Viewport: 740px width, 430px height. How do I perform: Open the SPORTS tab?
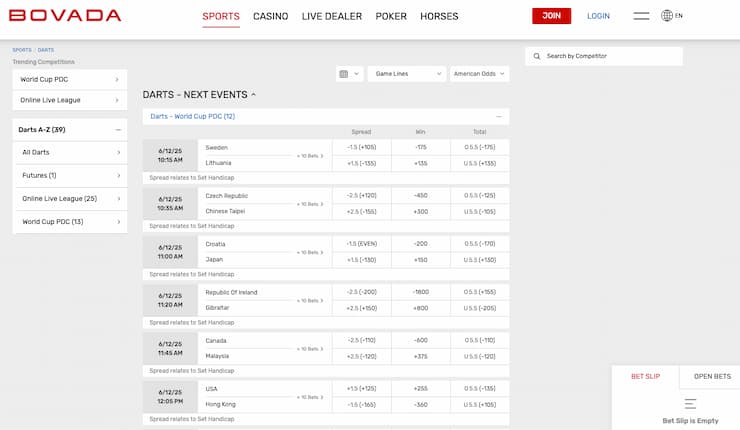coord(221,16)
